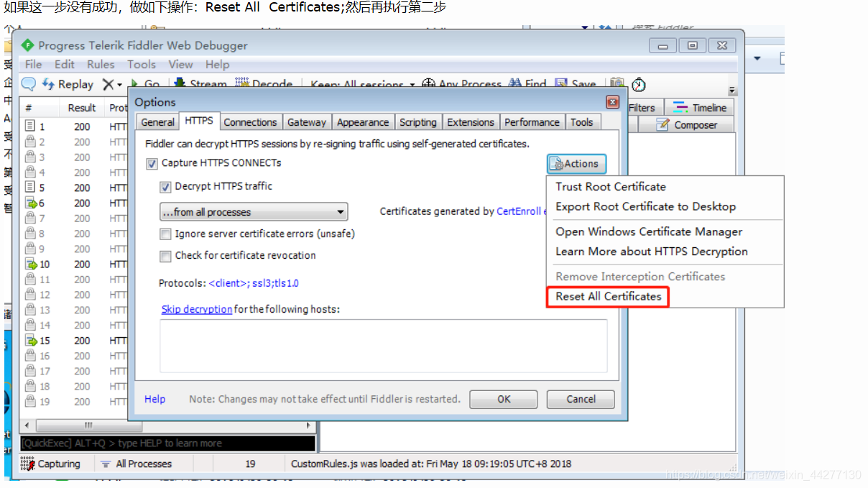Switch to the Extensions tab
Screen dimensions: 868x488
tap(471, 122)
